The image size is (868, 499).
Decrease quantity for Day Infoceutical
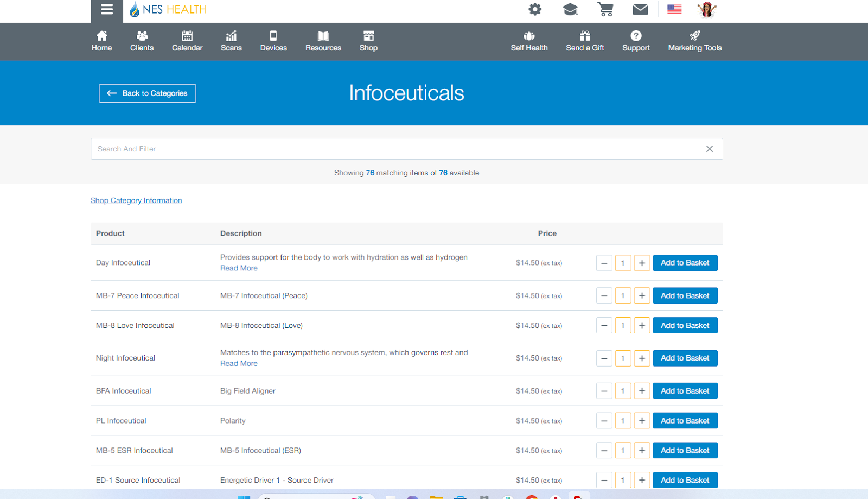[x=604, y=263]
